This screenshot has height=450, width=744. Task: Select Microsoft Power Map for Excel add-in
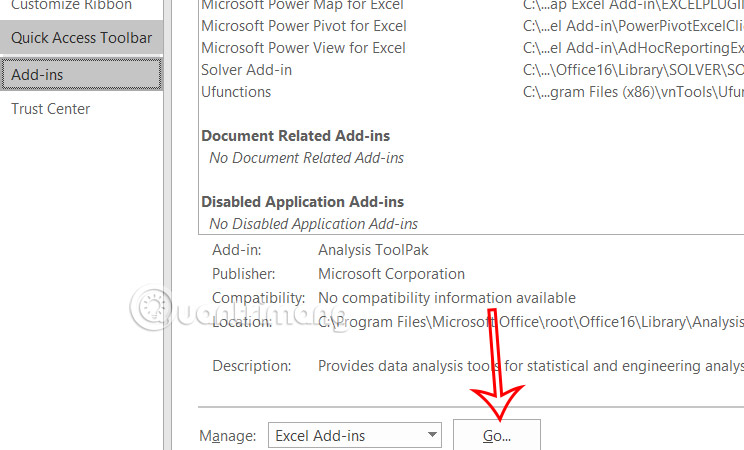tap(303, 5)
